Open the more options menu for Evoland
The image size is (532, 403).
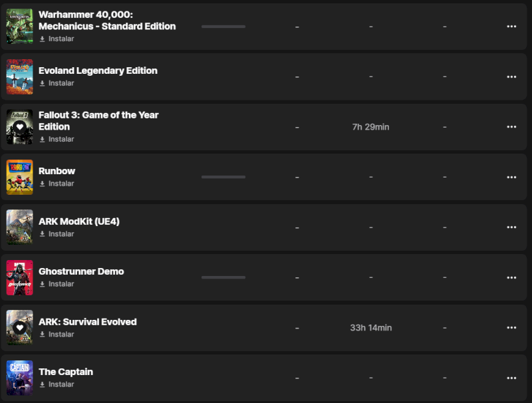tap(511, 76)
